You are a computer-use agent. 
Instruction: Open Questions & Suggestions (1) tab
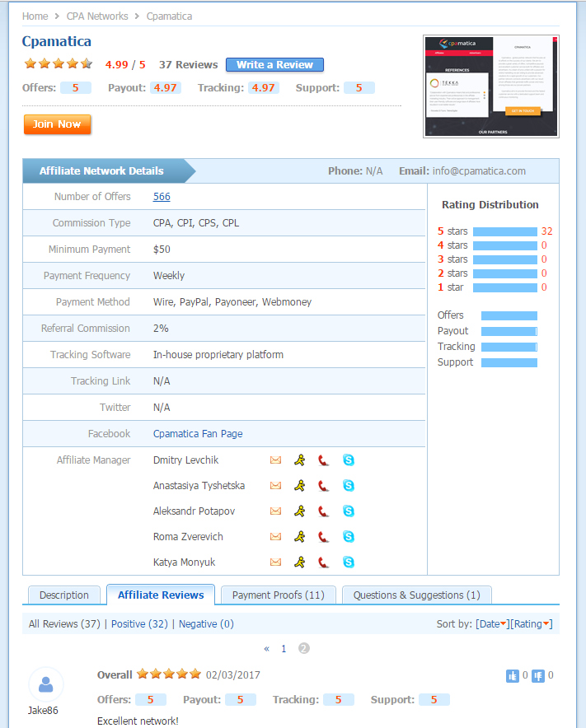[417, 595]
